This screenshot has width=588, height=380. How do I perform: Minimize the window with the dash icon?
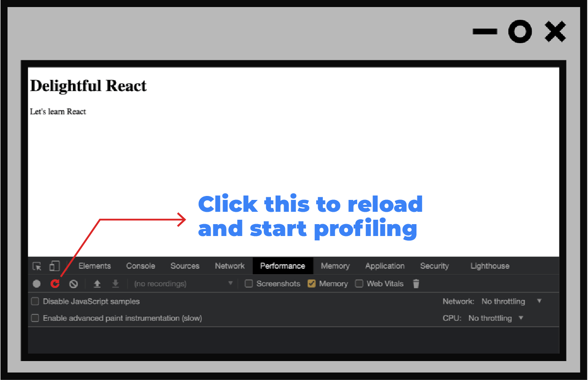[x=485, y=32]
